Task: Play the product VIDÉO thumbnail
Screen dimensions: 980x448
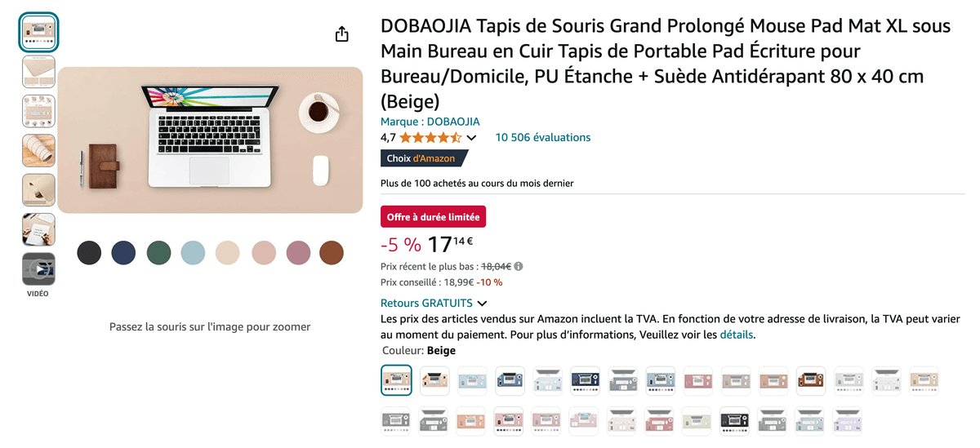Action: click(38, 268)
